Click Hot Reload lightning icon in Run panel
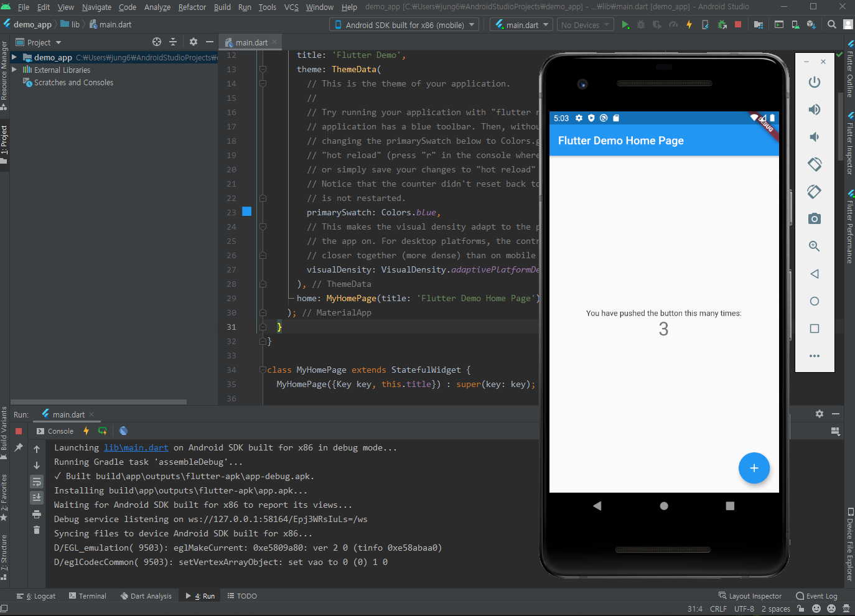The height and width of the screenshot is (616, 855). [x=86, y=431]
